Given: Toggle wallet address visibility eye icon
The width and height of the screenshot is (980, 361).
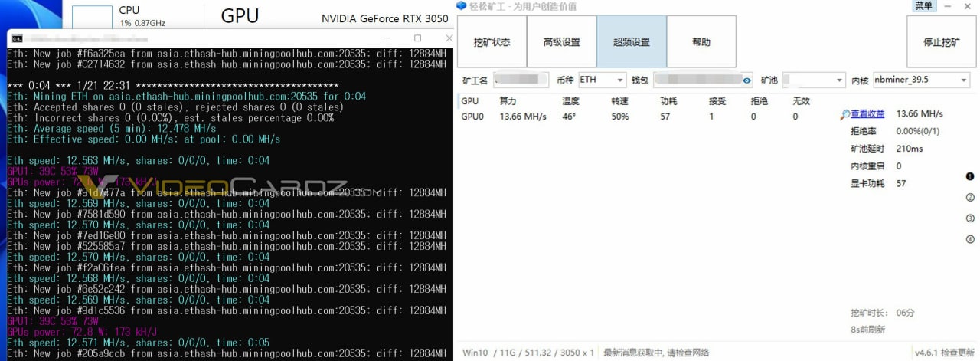Looking at the screenshot, I should pyautogui.click(x=747, y=80).
